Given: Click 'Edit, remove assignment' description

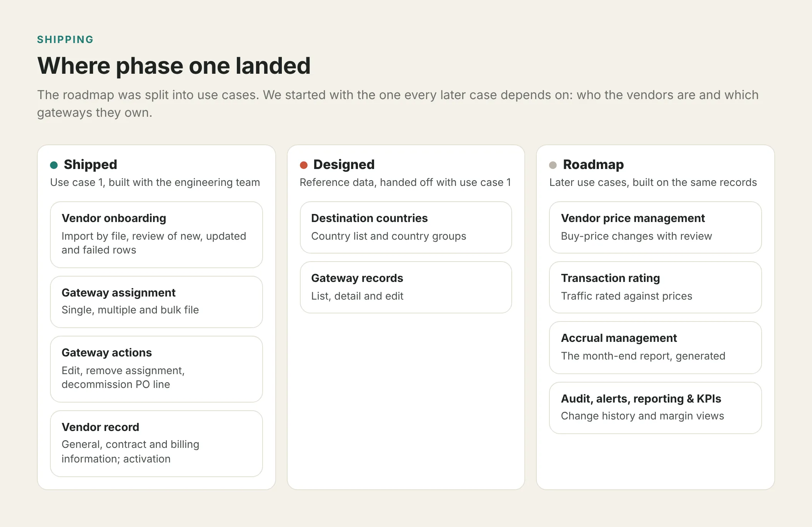Looking at the screenshot, I should (x=123, y=378).
